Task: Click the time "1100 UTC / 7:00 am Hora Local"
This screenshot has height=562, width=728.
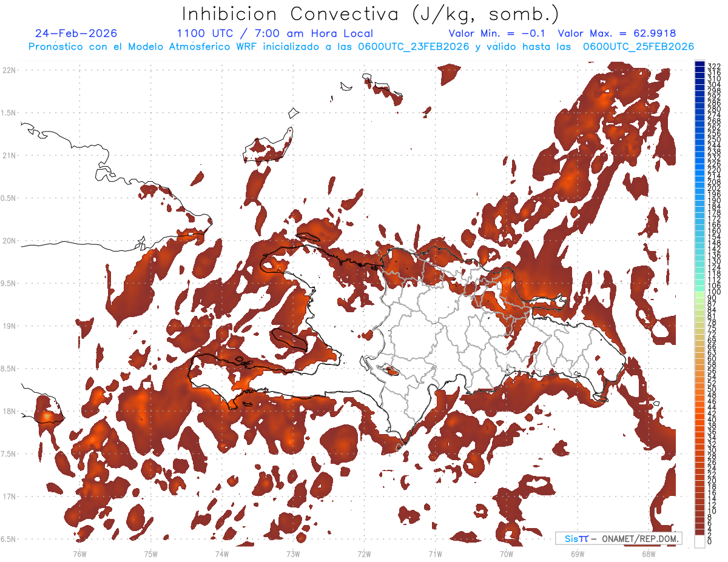Action: 275,33
